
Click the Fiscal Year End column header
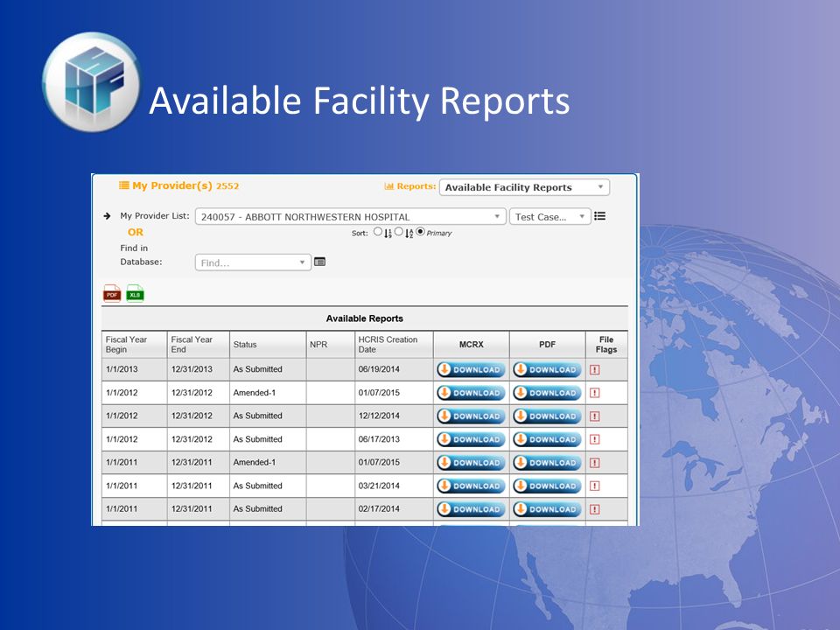199,345
